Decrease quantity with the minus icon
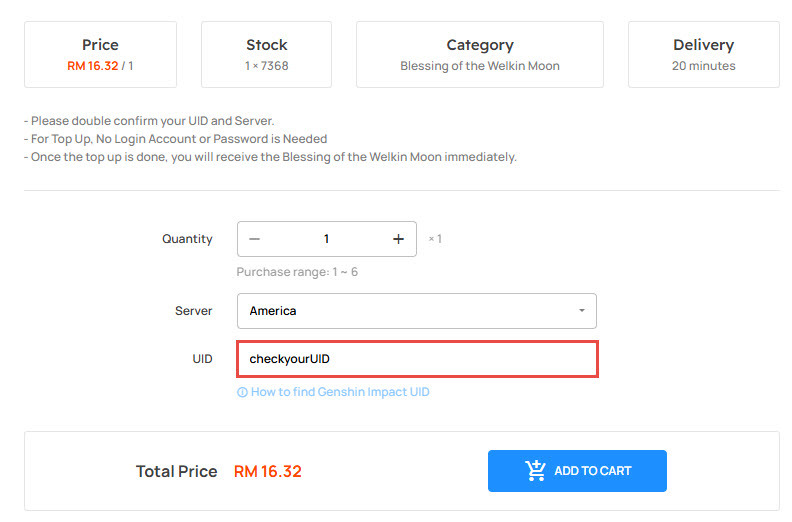Image resolution: width=792 pixels, height=522 pixels. 255,239
